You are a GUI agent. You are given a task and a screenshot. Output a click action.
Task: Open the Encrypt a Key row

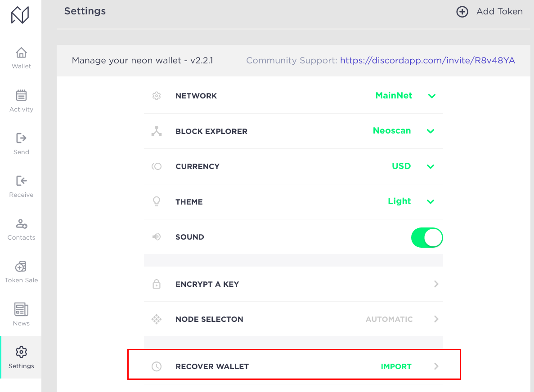[294, 284]
